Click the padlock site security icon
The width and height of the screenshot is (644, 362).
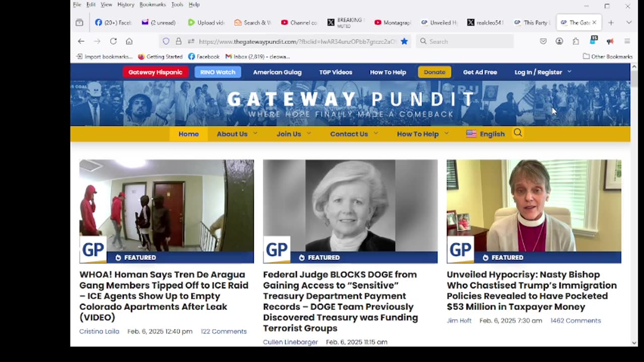point(179,41)
